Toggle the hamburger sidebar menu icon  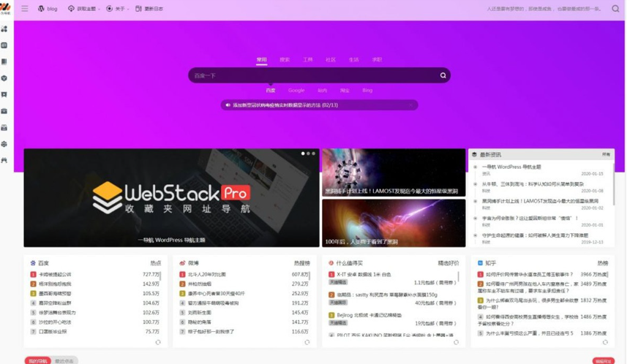tap(25, 9)
